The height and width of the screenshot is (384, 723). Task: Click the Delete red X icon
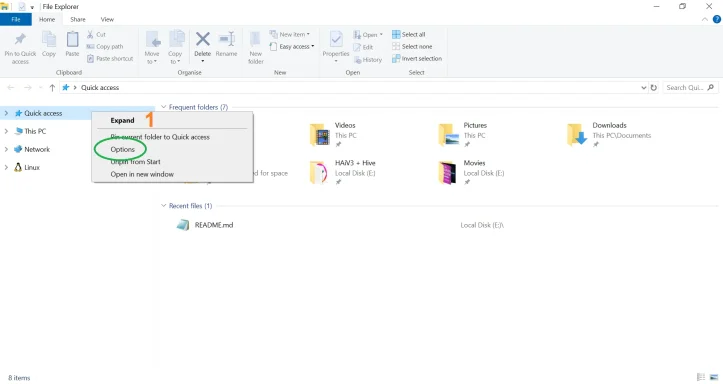(x=202, y=39)
